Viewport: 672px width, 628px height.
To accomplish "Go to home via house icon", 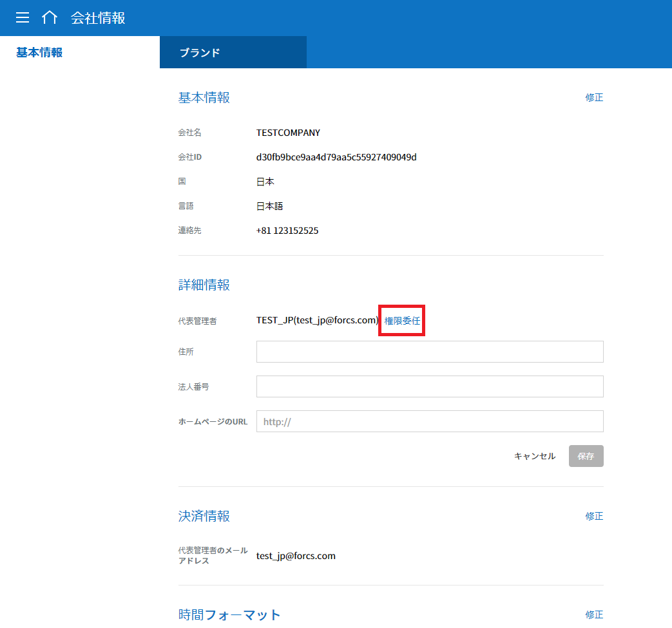I will (49, 17).
